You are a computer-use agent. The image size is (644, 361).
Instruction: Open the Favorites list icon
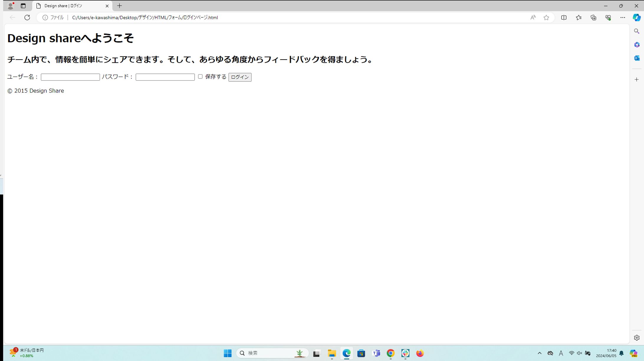tap(579, 17)
